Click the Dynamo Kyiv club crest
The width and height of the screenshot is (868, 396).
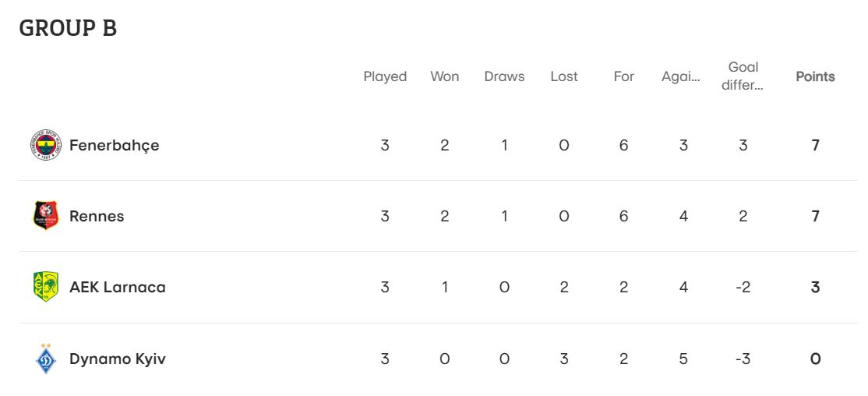pos(46,359)
